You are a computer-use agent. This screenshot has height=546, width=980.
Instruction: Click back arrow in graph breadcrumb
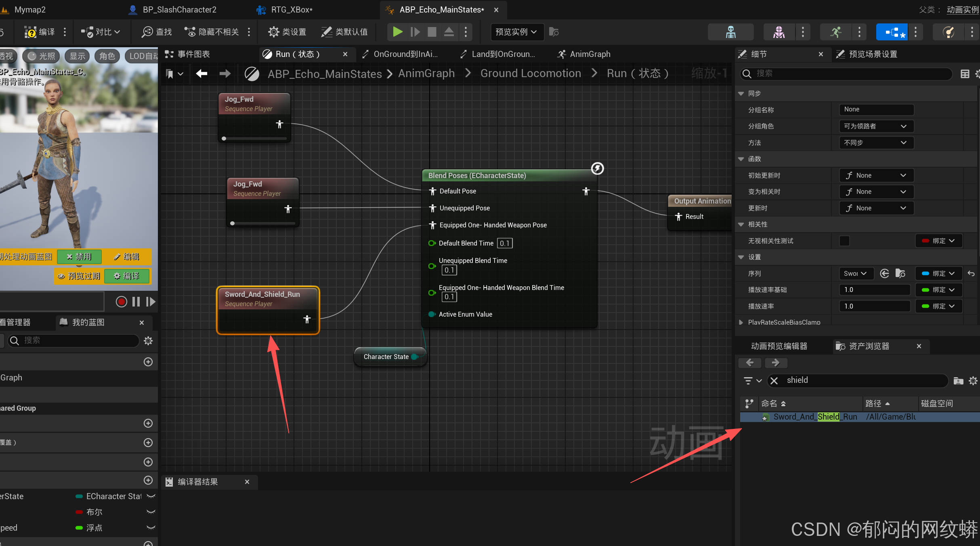click(201, 73)
